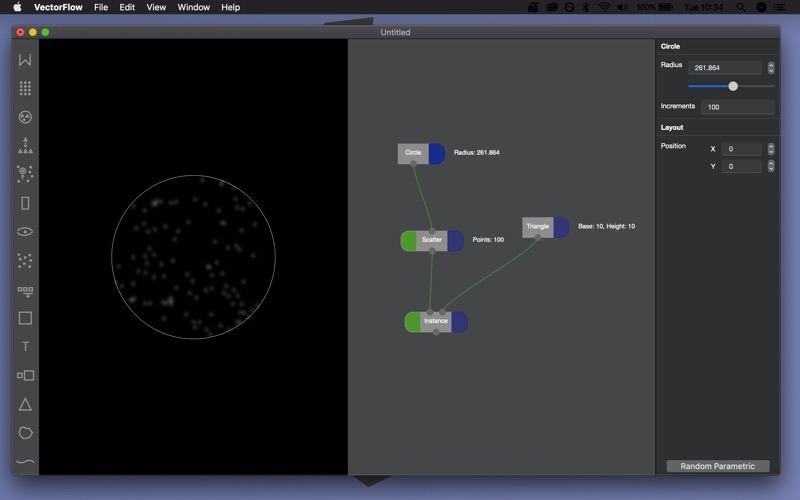Select the triangle shape tool
This screenshot has width=800, height=500.
pyautogui.click(x=25, y=405)
